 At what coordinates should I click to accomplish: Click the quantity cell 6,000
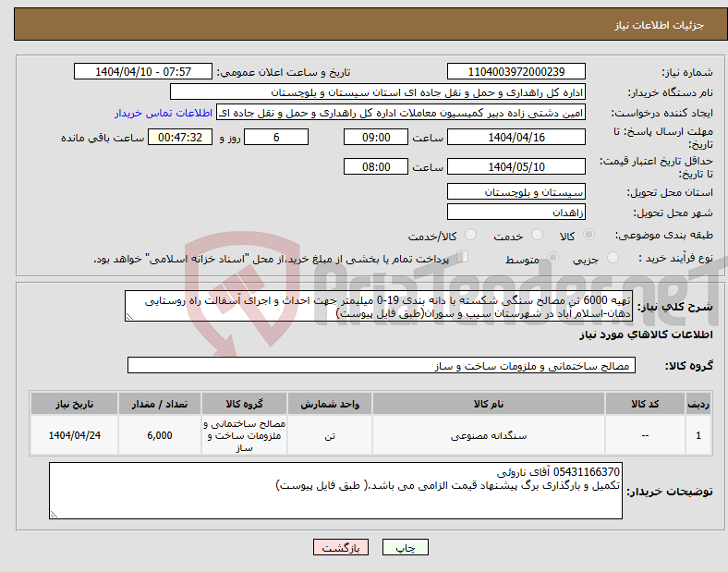tap(160, 435)
